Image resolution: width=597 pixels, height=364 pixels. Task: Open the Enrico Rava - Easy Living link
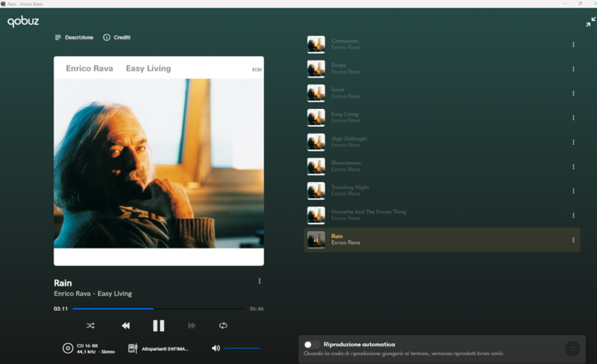tap(93, 294)
